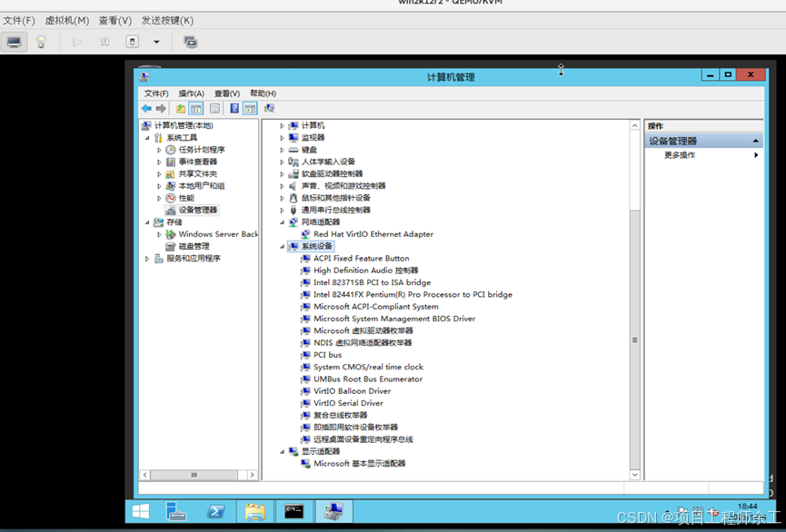Select 本地用户和组 in the tree

[202, 186]
